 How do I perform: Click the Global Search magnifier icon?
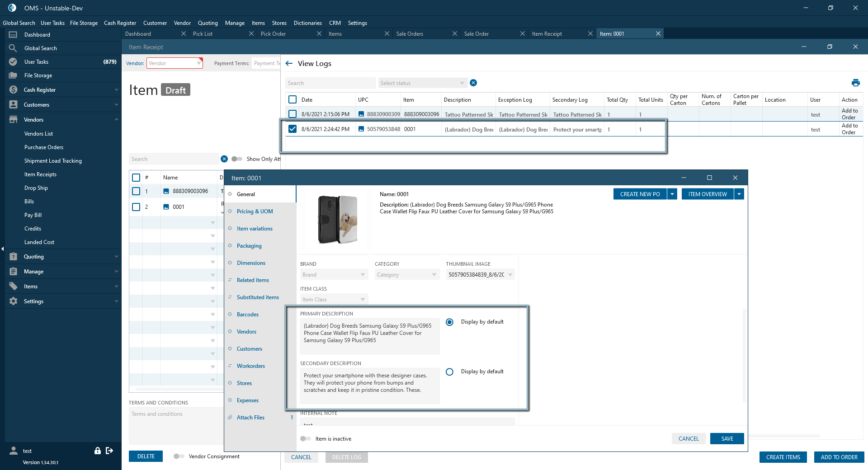(x=13, y=48)
